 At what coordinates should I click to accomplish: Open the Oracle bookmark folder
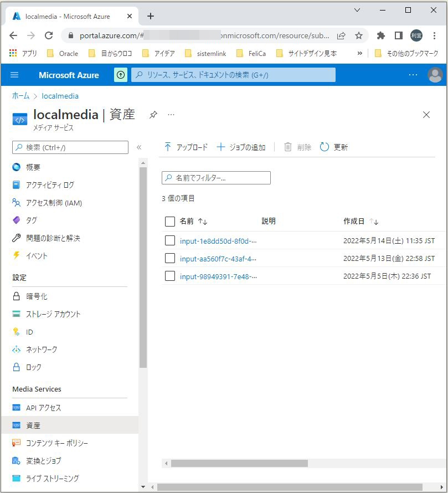click(x=63, y=53)
